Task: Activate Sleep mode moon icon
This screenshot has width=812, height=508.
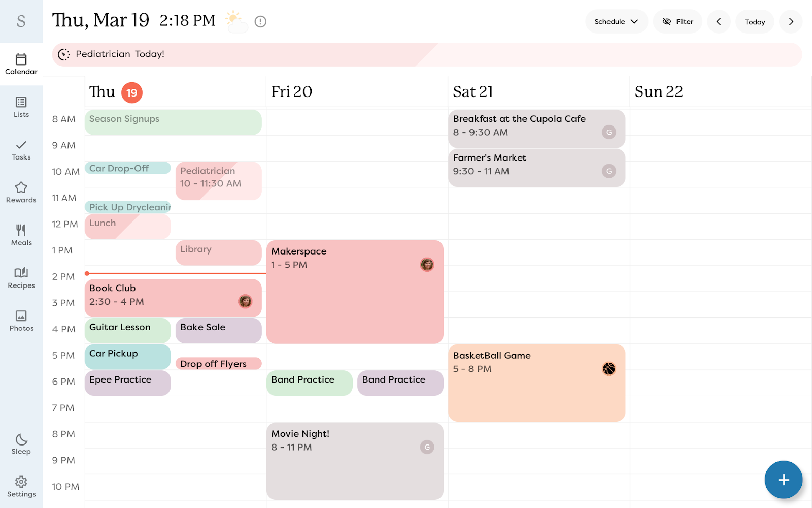Action: coord(21,444)
